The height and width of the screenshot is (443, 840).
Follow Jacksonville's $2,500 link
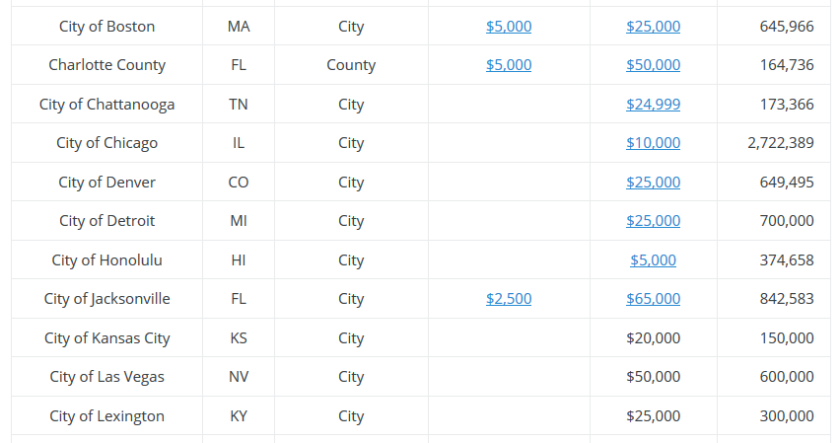click(x=508, y=299)
